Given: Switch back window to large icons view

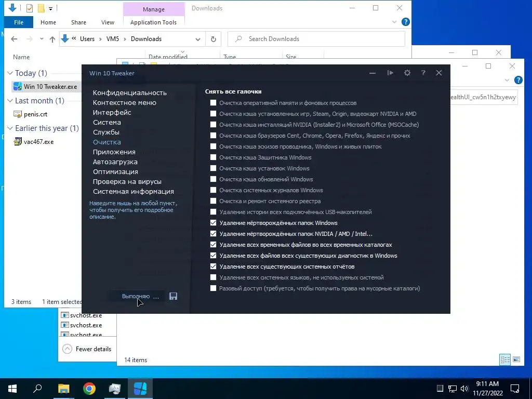Looking at the screenshot, I should 516,360.
